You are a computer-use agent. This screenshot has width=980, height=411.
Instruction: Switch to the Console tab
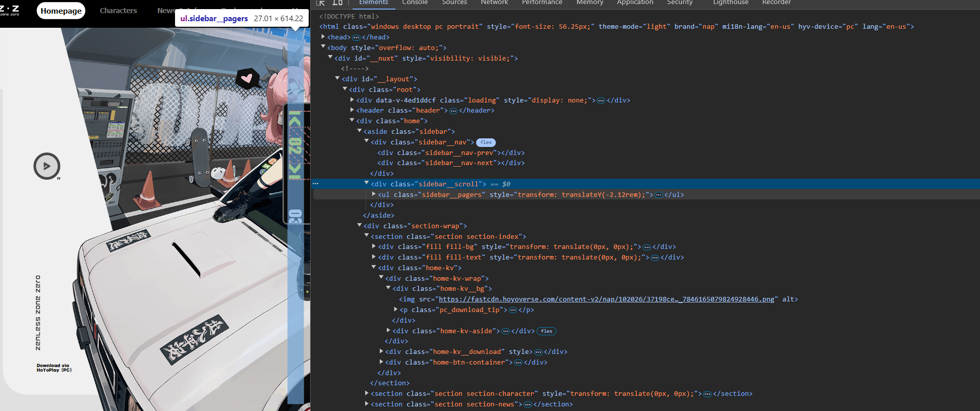415,3
